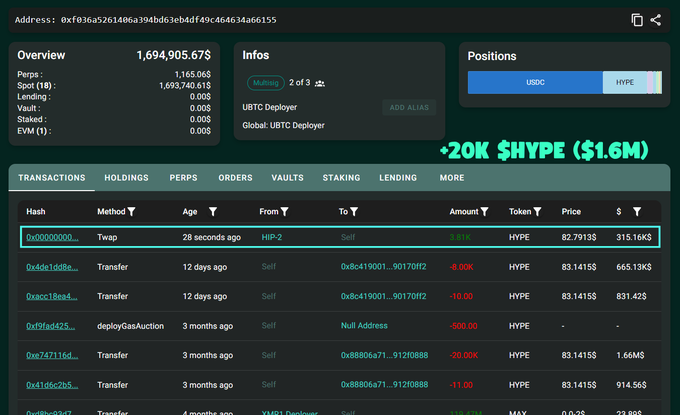Open the Token column filter

[537, 212]
